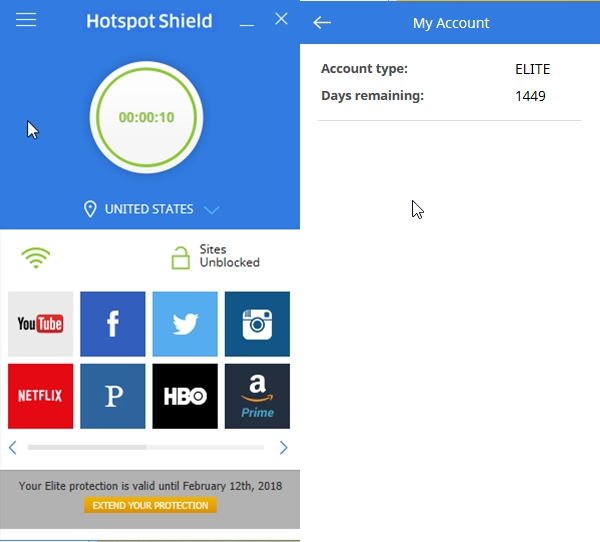Click the Days remaining label

click(x=372, y=95)
